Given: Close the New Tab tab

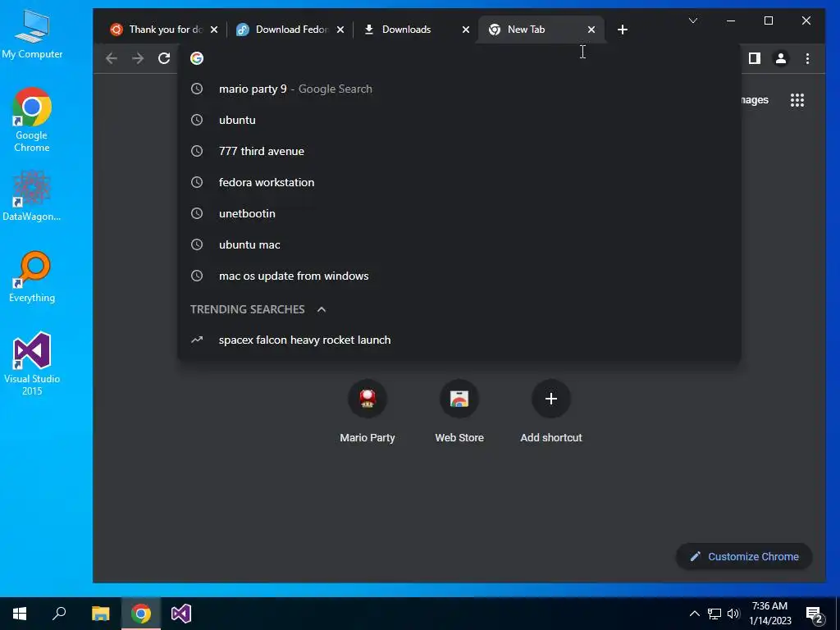Looking at the screenshot, I should click(x=591, y=30).
